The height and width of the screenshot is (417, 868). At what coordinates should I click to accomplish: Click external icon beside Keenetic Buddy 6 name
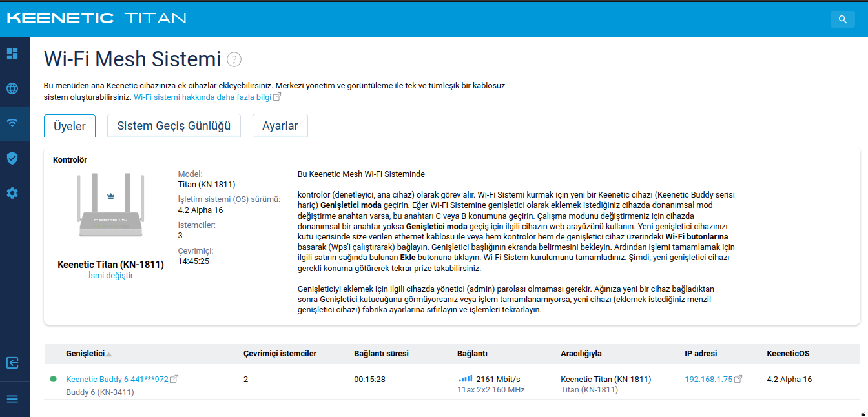point(174,379)
